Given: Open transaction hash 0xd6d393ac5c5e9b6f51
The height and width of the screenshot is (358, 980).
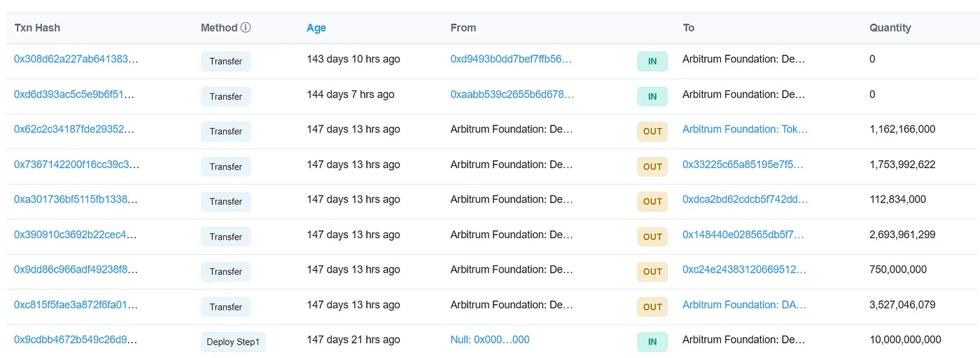Looking at the screenshot, I should (x=73, y=95).
